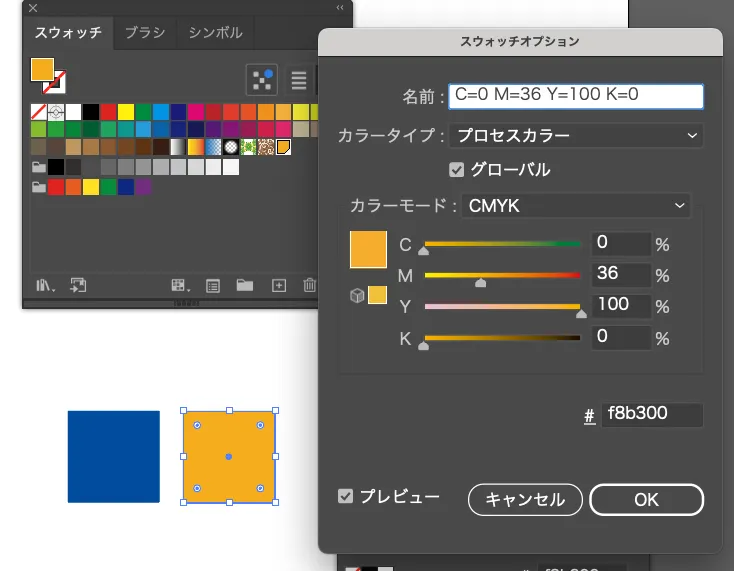
Task: Select the global orange swatch with corner mark
Action: tap(283, 147)
